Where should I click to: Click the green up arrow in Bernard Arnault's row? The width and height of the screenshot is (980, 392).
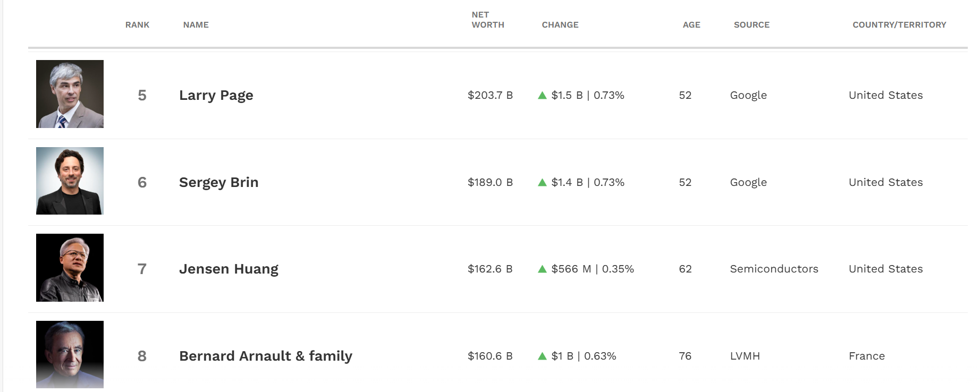tap(542, 356)
